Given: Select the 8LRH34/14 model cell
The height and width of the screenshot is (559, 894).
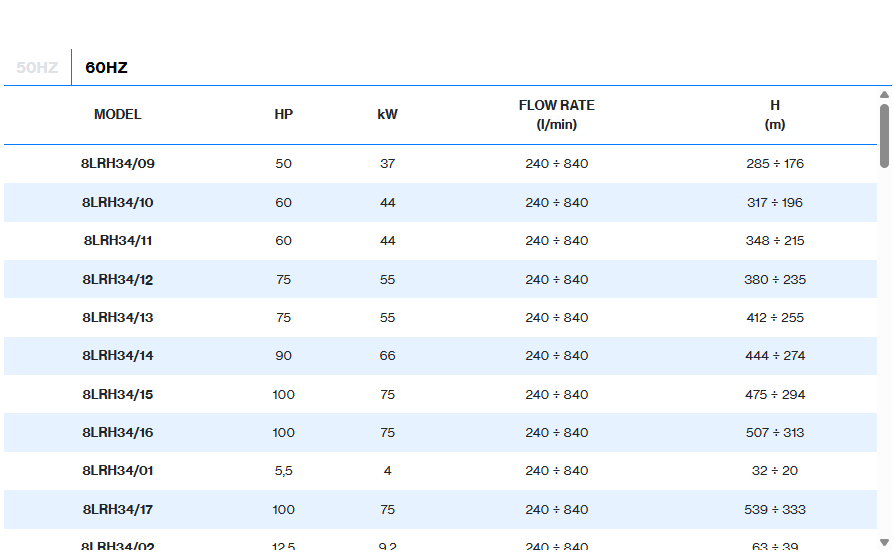Looking at the screenshot, I should [118, 356].
